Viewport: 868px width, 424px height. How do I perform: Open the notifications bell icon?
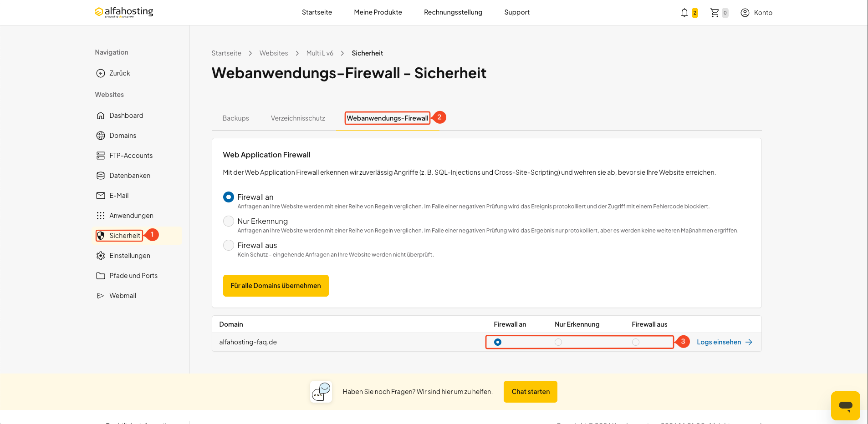(x=684, y=13)
